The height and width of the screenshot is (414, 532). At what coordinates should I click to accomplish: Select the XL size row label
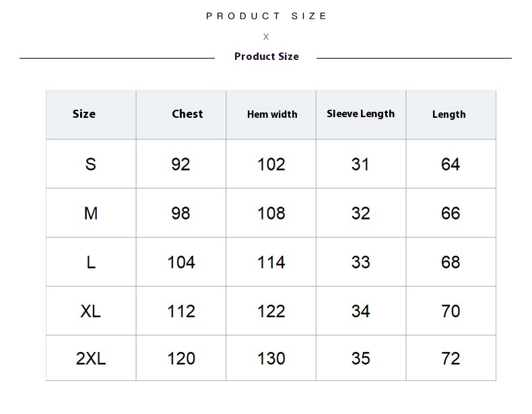pos(91,311)
